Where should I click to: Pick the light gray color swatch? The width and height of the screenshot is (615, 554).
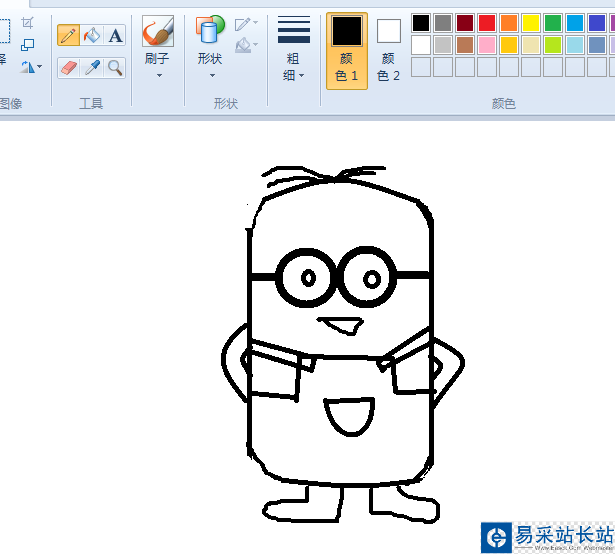tap(443, 45)
